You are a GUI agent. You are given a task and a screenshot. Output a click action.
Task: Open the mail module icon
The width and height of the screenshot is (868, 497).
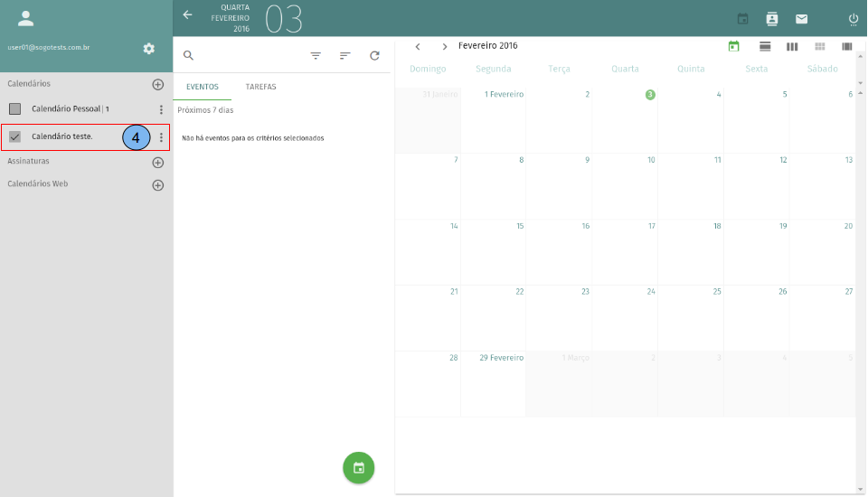pyautogui.click(x=801, y=19)
